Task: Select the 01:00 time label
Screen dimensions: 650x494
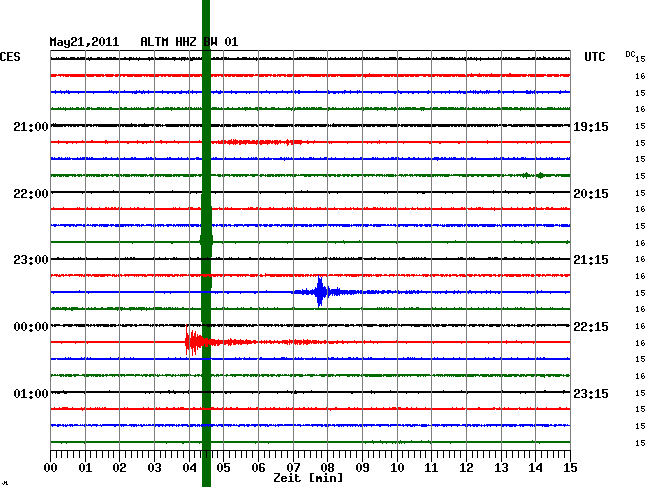Action: 31,393
